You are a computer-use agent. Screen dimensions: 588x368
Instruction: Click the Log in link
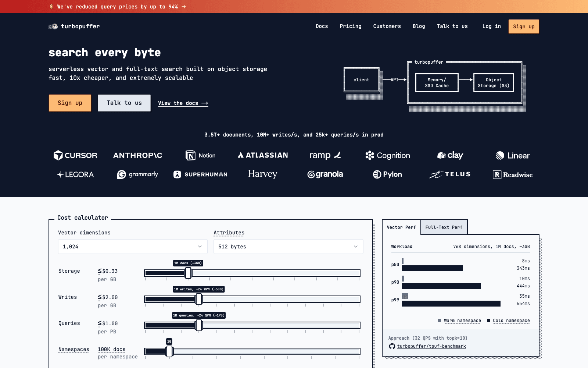tap(491, 26)
